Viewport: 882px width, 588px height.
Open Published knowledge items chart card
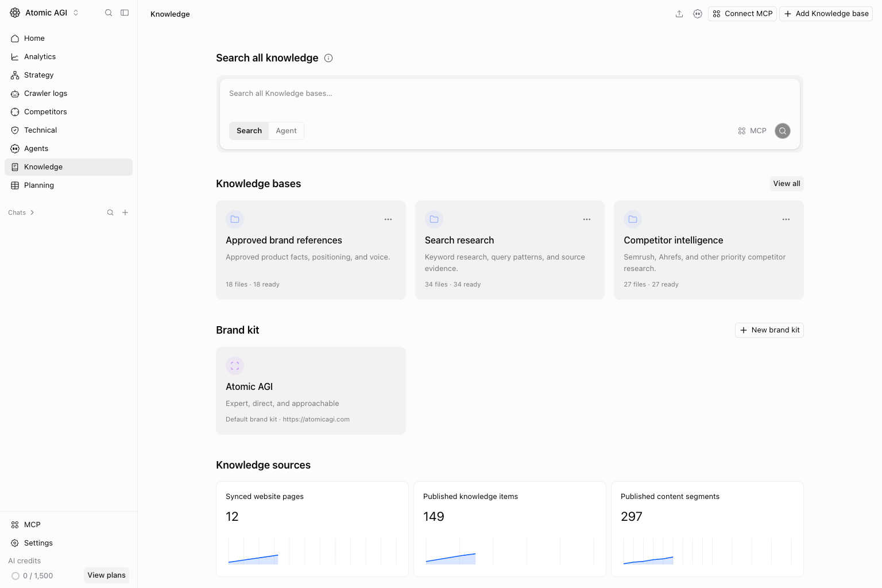pyautogui.click(x=510, y=529)
